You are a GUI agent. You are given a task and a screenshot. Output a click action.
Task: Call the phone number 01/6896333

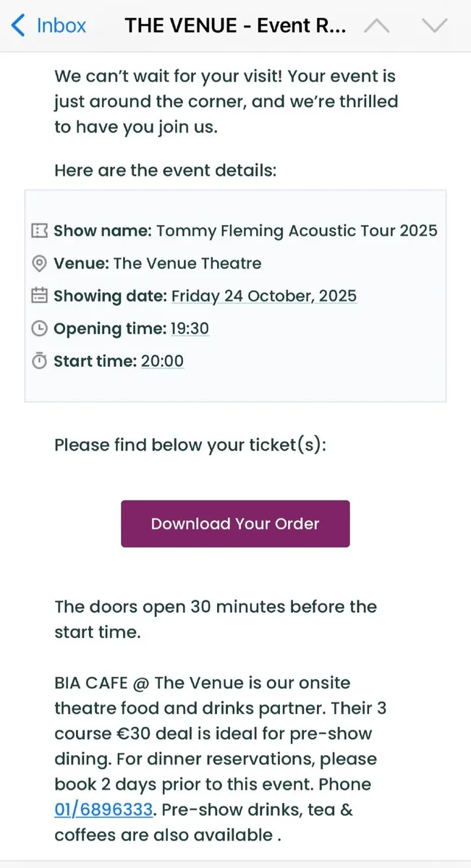point(103,809)
